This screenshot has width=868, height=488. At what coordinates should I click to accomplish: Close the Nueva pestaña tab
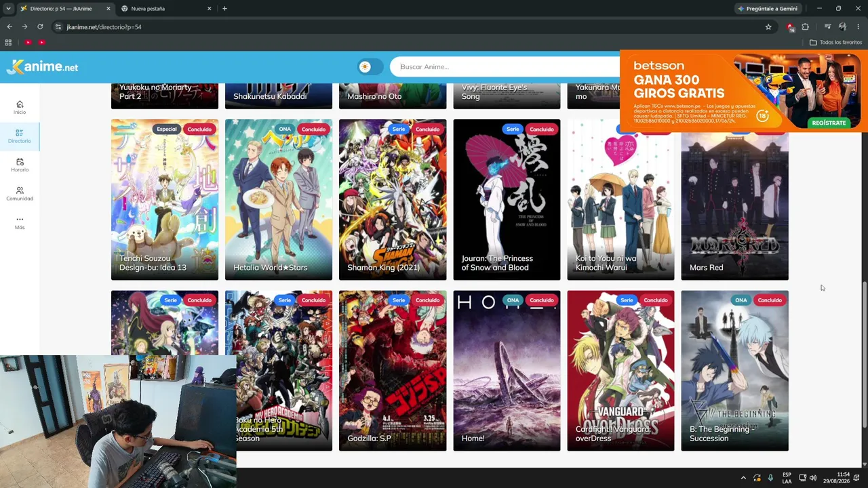209,9
